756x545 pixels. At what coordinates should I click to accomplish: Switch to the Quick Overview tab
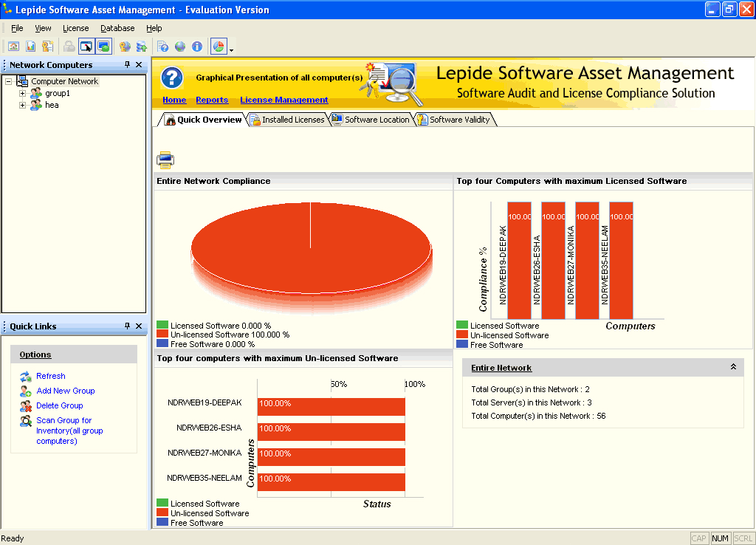(204, 120)
